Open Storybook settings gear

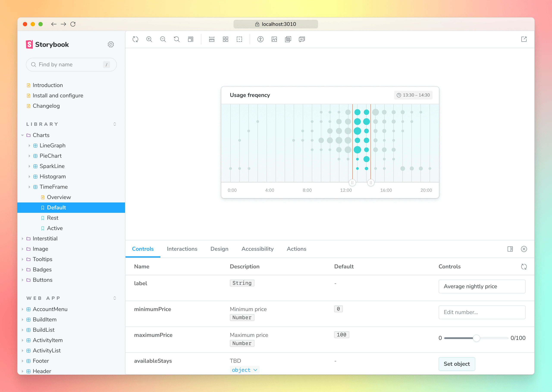pos(111,44)
